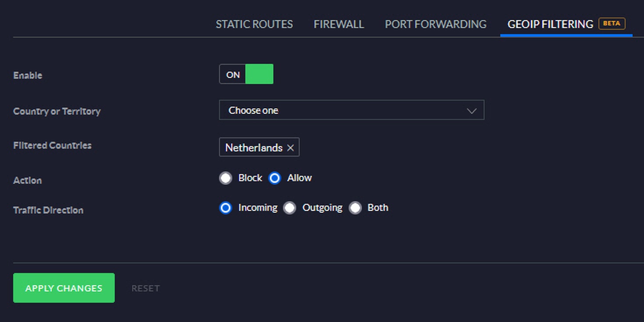Image resolution: width=644 pixels, height=322 pixels.
Task: Turn off the Enable switch
Action: click(x=246, y=74)
